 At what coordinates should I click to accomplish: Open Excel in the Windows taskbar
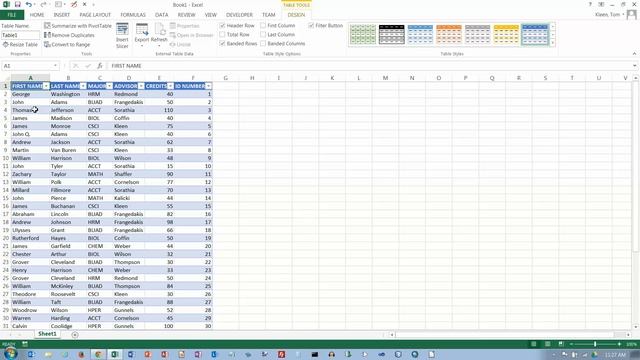pos(115,354)
